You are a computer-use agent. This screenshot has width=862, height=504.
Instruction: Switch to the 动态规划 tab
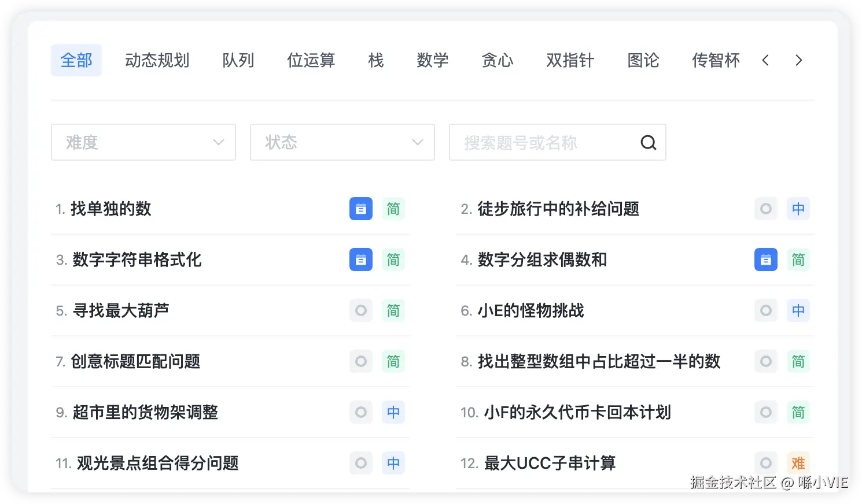[157, 60]
